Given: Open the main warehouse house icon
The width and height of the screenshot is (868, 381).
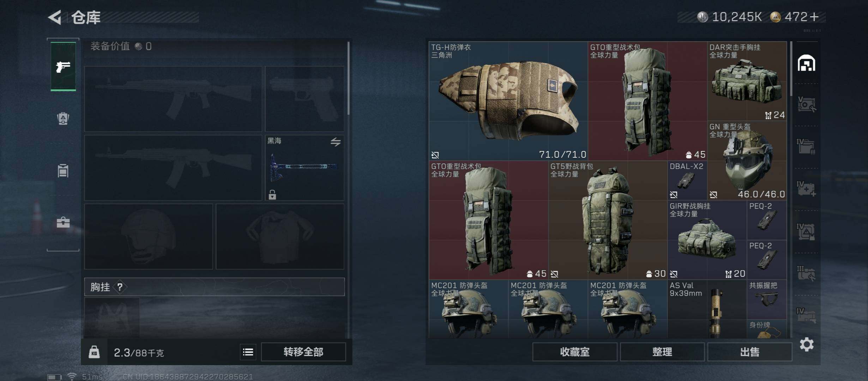Looking at the screenshot, I should point(807,63).
